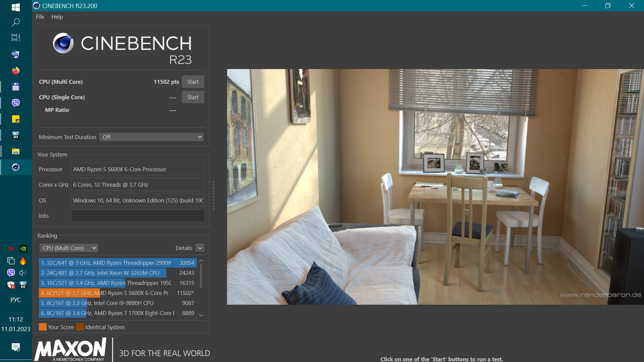This screenshot has height=362, width=644.
Task: Open the Sticky Notes taskbar icon
Action: pos(16,119)
